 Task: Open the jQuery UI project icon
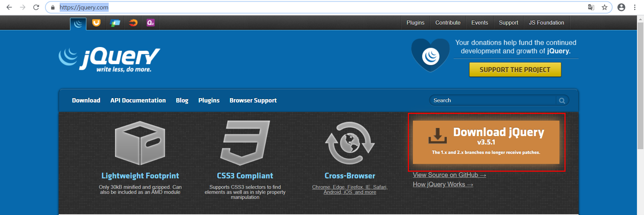(x=96, y=23)
